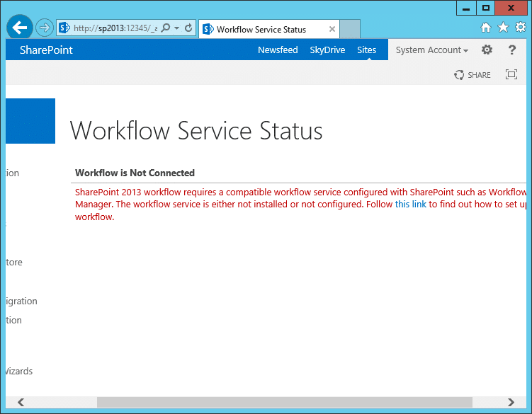This screenshot has width=532, height=414.
Task: Expand the address bar search dropdown arrow
Action: [176, 28]
